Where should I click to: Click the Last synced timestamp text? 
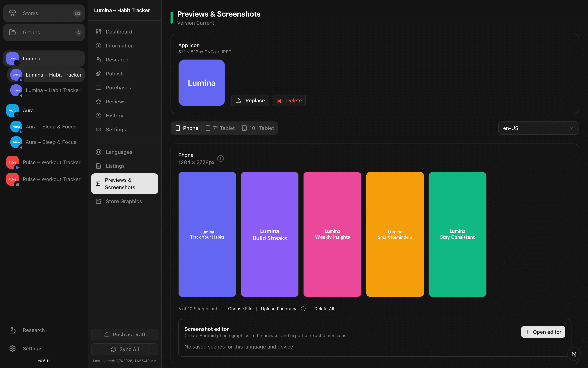(x=125, y=361)
